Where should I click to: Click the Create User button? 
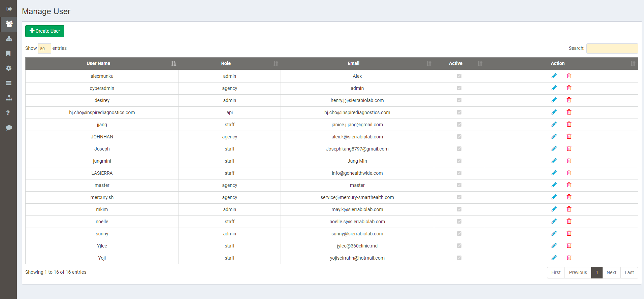click(45, 31)
